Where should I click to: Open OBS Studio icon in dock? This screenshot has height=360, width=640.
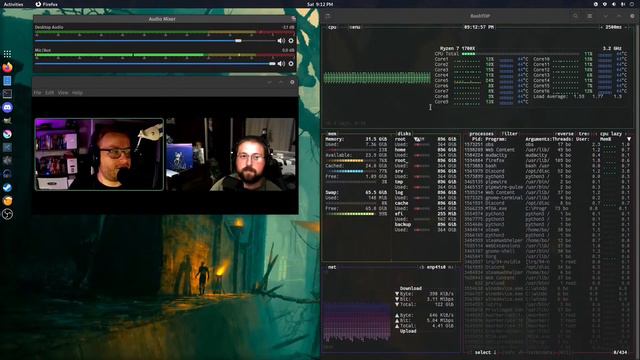[x=7, y=214]
